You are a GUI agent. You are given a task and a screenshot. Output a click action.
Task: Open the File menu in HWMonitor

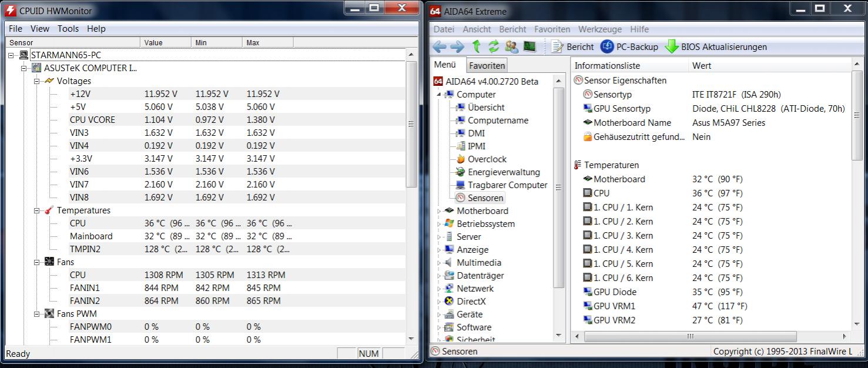15,28
